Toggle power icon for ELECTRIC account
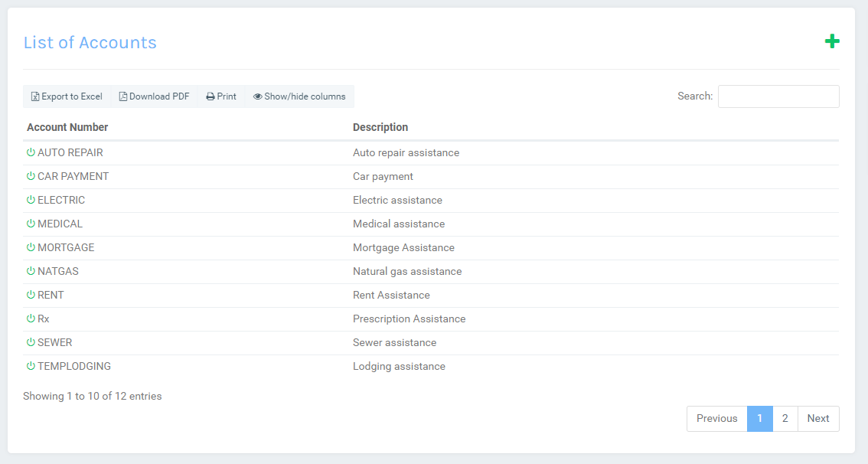Image resolution: width=868 pixels, height=464 pixels. 31,200
